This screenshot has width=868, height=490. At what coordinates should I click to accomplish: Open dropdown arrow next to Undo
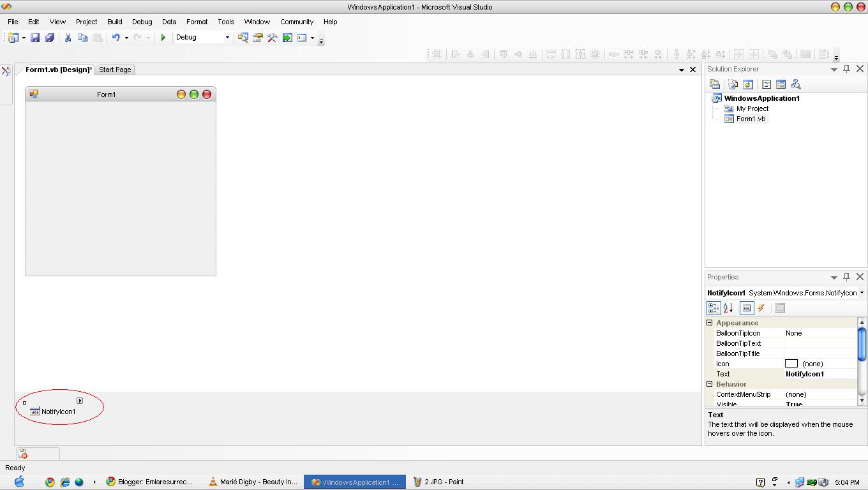tap(126, 38)
